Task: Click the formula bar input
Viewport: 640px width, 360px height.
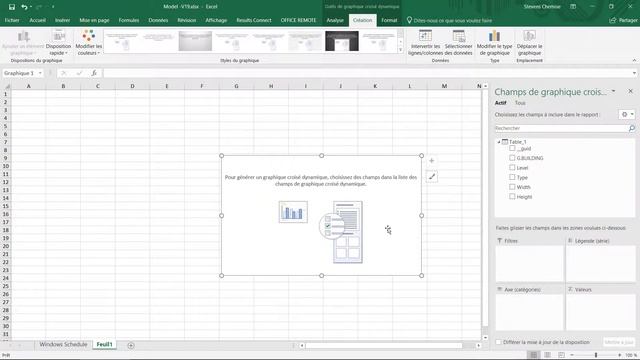Action: (x=366, y=73)
